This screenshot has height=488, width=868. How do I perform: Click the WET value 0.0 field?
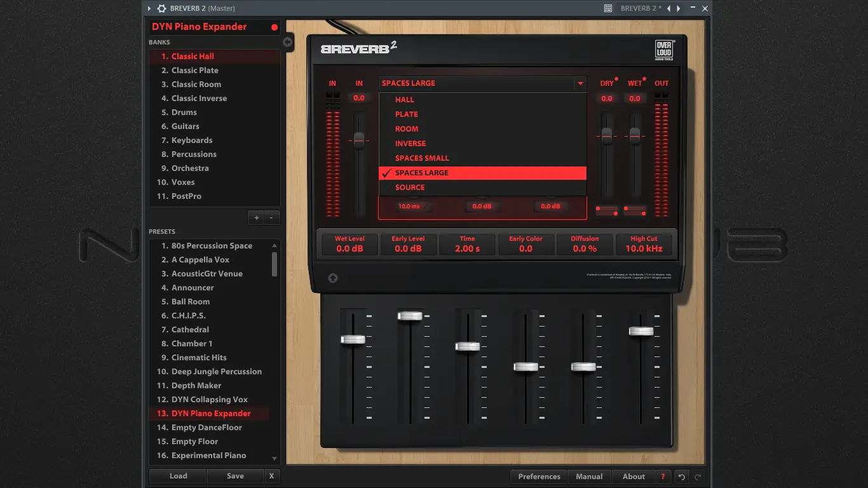(x=635, y=98)
